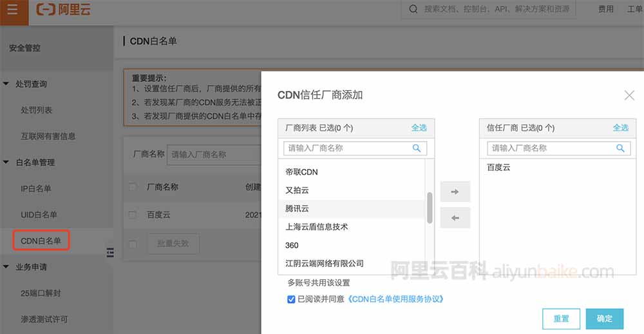This screenshot has width=644, height=334.
Task: Select 又拍云 in the vendor list
Action: (352, 190)
